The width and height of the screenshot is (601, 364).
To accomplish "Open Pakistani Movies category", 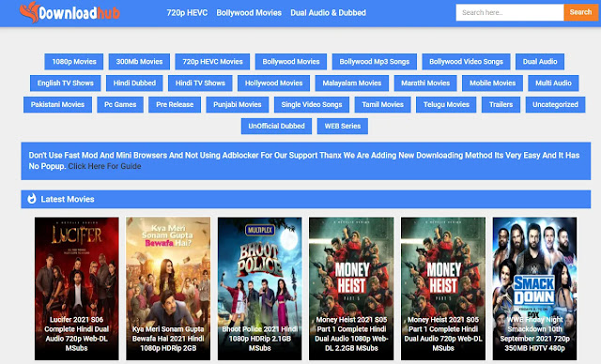I will (x=57, y=104).
